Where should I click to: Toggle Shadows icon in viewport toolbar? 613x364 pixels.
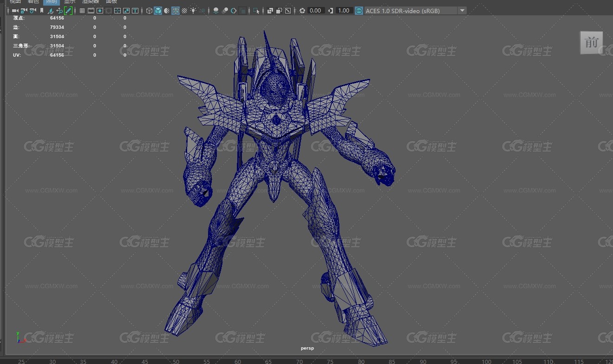tap(202, 10)
